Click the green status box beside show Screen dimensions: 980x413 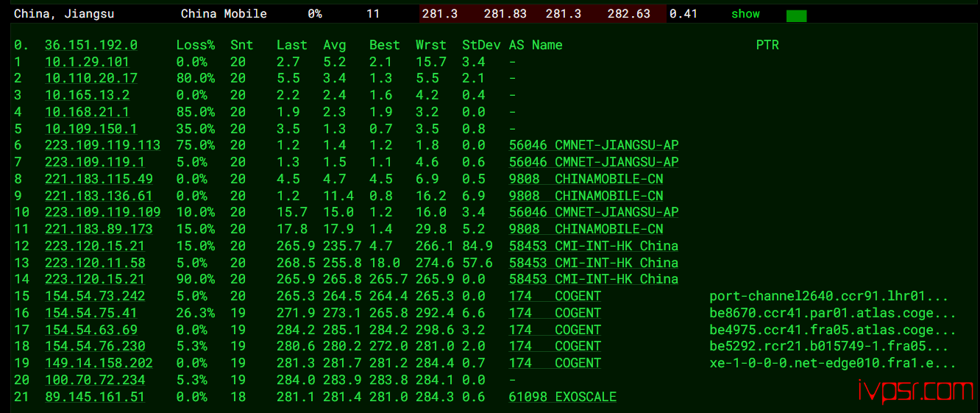point(796,15)
